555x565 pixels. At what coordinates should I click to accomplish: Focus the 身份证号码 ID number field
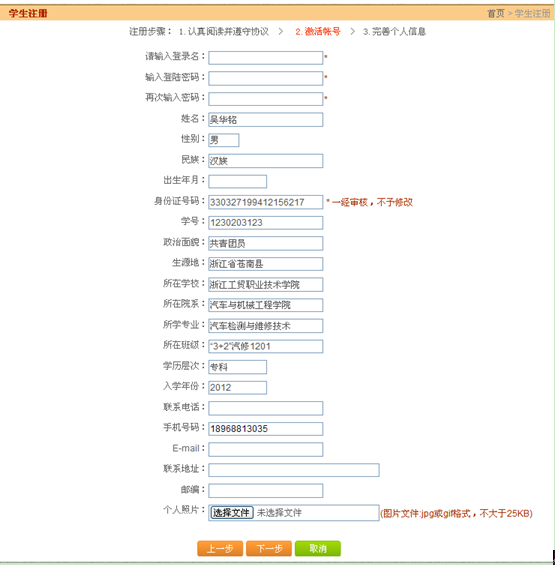266,202
